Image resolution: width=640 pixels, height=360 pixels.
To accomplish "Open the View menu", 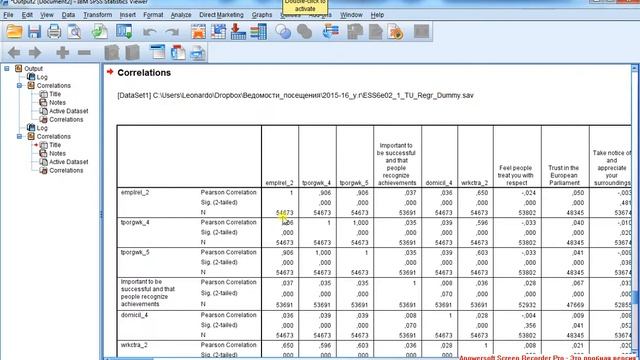I will tap(47, 15).
